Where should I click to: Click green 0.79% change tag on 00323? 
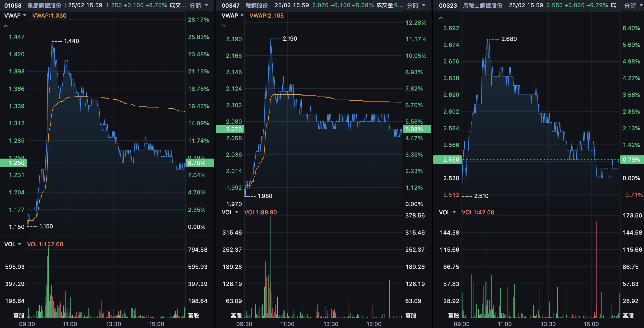[x=631, y=159]
